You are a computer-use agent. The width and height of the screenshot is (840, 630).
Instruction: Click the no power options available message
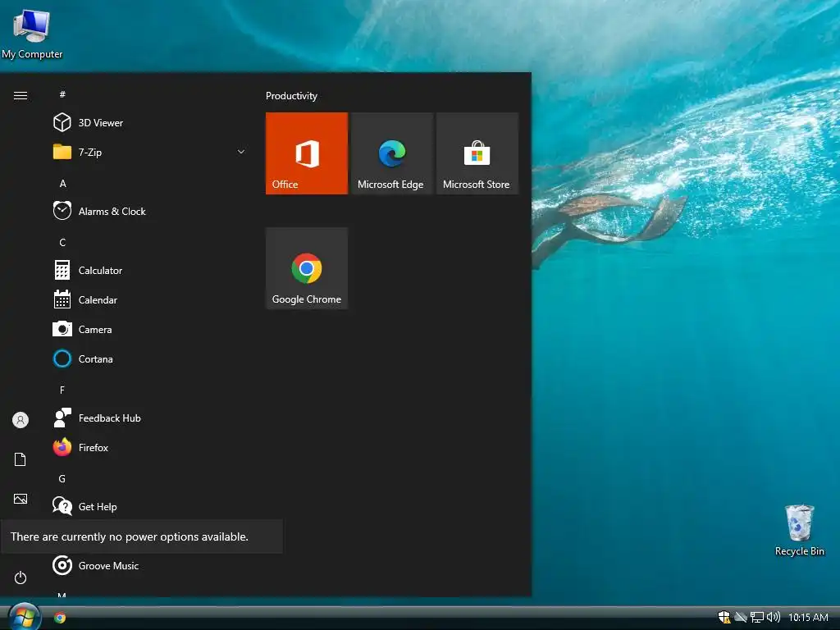(130, 536)
